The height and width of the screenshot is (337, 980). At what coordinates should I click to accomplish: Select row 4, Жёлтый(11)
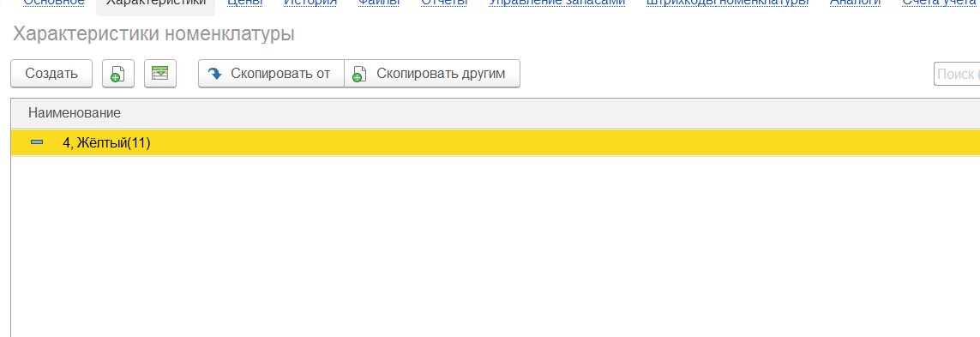[x=495, y=142]
